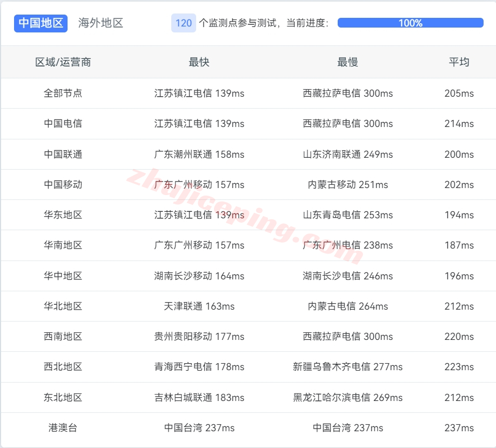Click 青海西宁电信 178ms cell
Viewport: 496px width, 448px height.
coord(199,367)
